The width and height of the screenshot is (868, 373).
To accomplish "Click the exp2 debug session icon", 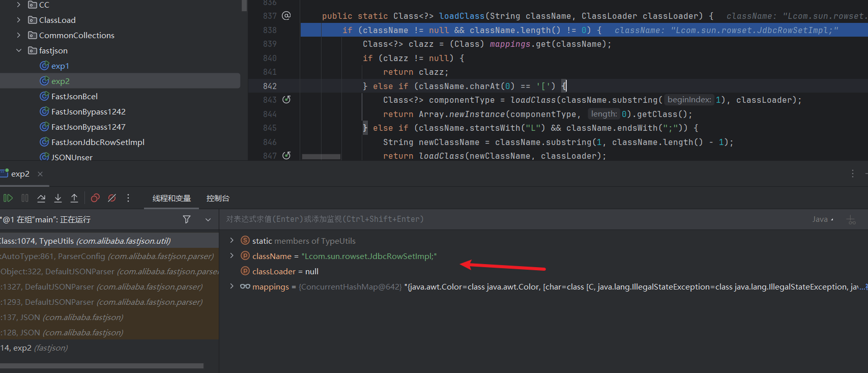I will [x=5, y=173].
